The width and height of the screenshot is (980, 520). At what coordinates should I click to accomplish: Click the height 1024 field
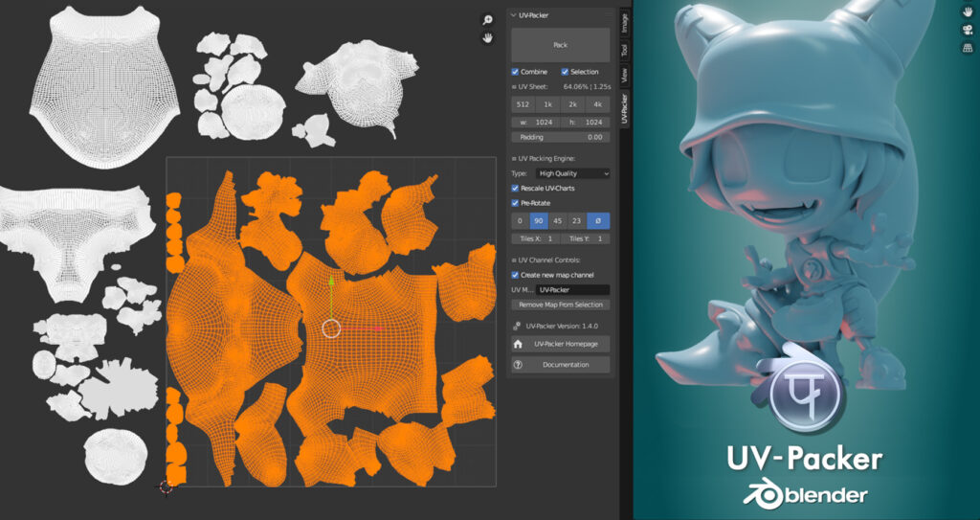coord(587,122)
